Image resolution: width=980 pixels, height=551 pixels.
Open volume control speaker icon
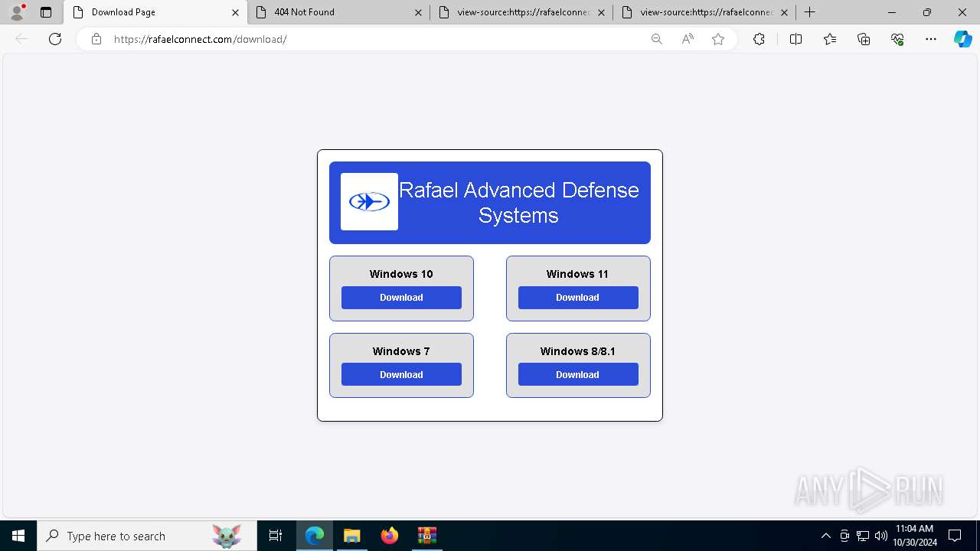pyautogui.click(x=880, y=536)
